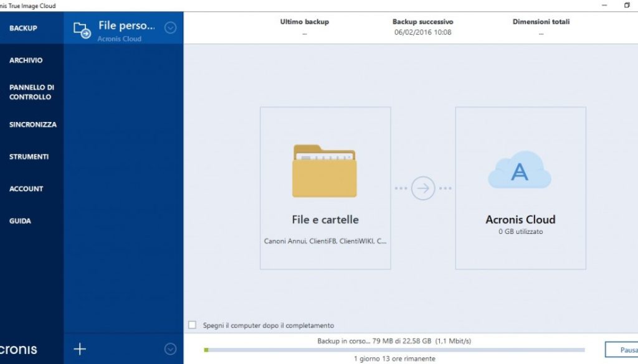Switch to the Sincronizza section
The height and width of the screenshot is (364, 638).
32,124
